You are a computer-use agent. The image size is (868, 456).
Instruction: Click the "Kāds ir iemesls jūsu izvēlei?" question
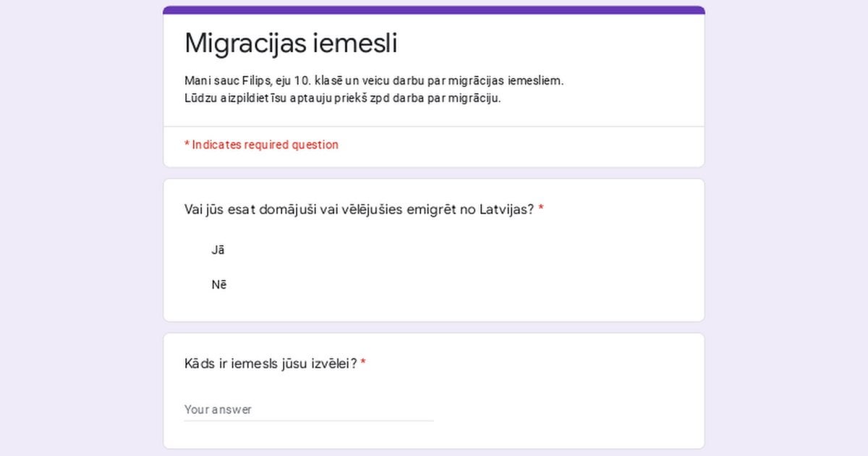pos(271,363)
